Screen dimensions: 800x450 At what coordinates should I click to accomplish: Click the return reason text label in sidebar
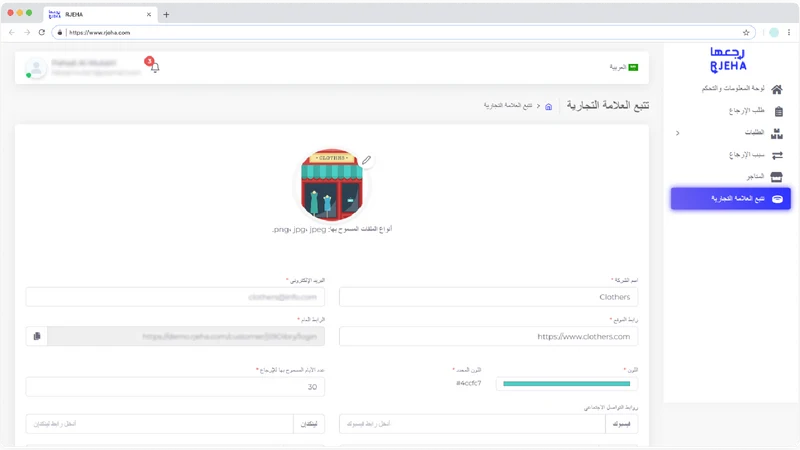[x=746, y=155]
